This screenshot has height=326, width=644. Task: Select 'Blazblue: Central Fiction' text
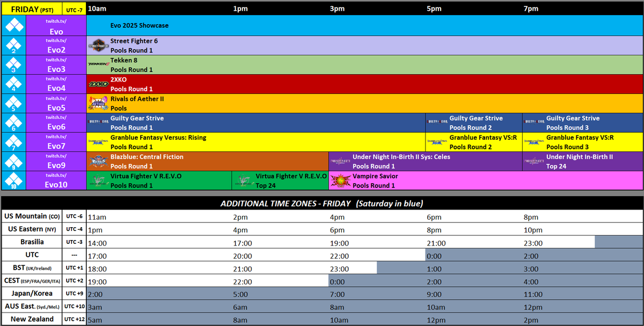pyautogui.click(x=147, y=157)
